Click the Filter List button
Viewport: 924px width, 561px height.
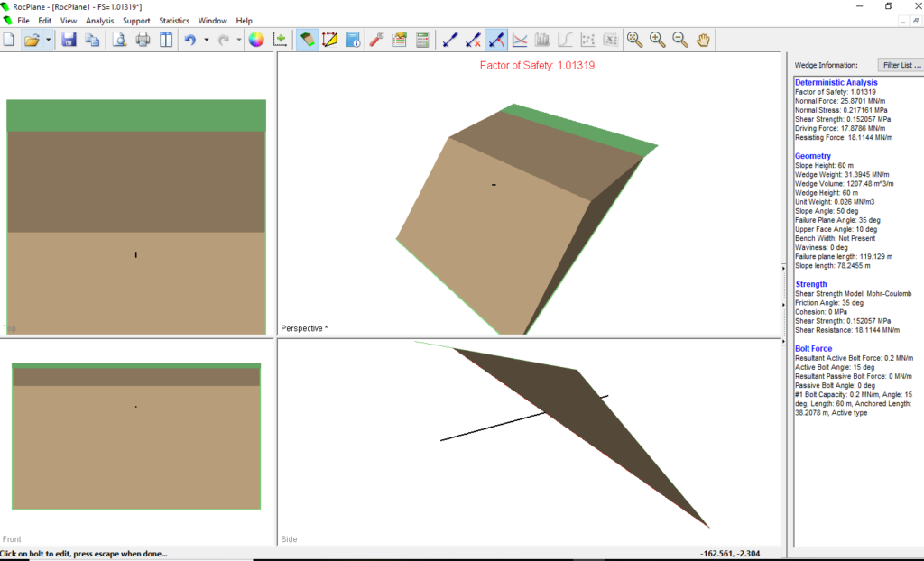(x=901, y=65)
